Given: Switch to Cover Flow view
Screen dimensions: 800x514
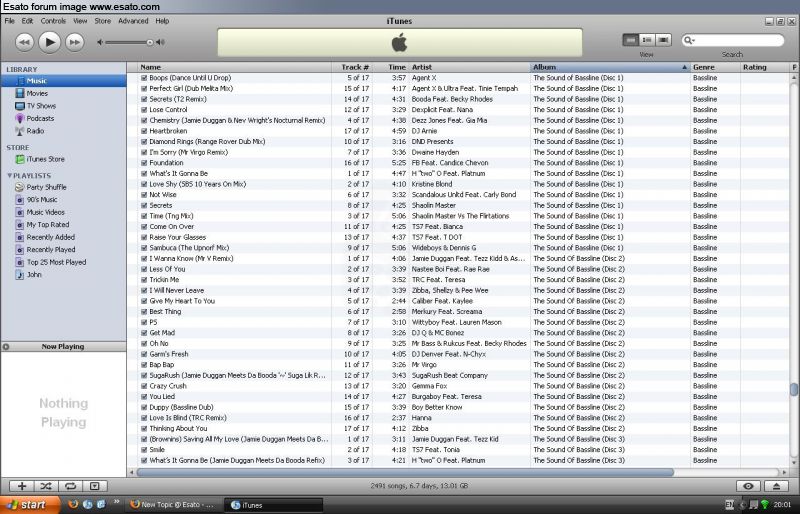Looking at the screenshot, I should click(663, 40).
